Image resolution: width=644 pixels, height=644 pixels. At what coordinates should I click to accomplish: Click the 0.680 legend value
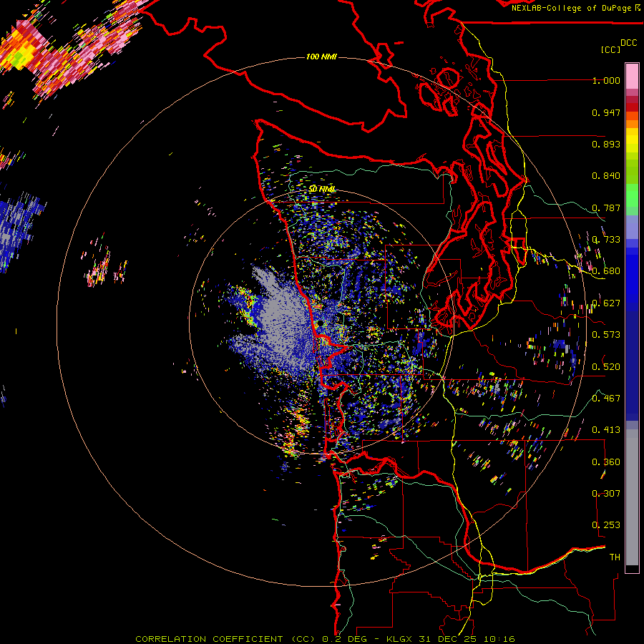tap(606, 271)
